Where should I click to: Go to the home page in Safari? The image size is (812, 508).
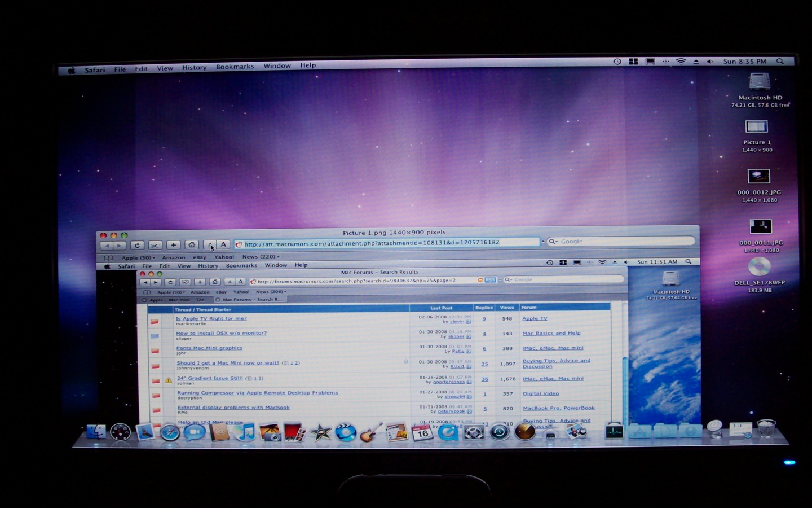pos(192,245)
